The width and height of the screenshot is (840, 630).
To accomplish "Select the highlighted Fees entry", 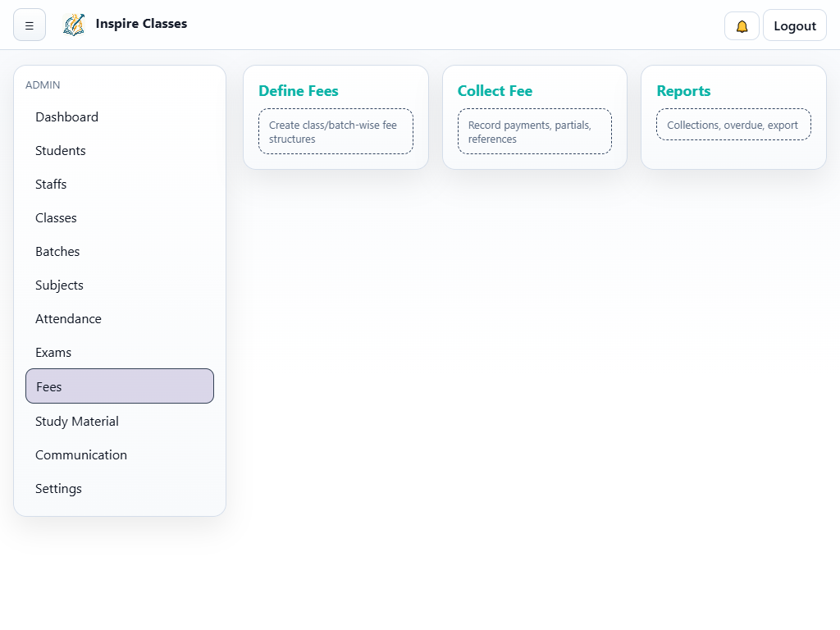I will pyautogui.click(x=119, y=386).
